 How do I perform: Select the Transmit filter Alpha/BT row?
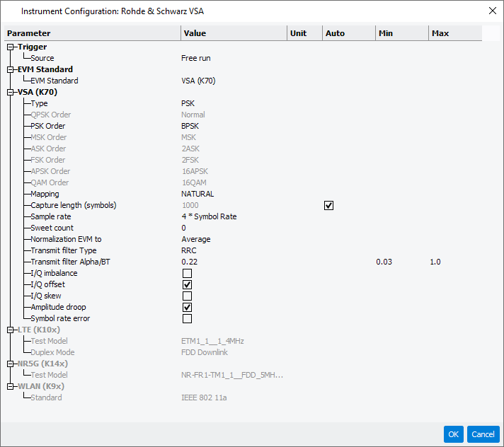click(x=70, y=262)
